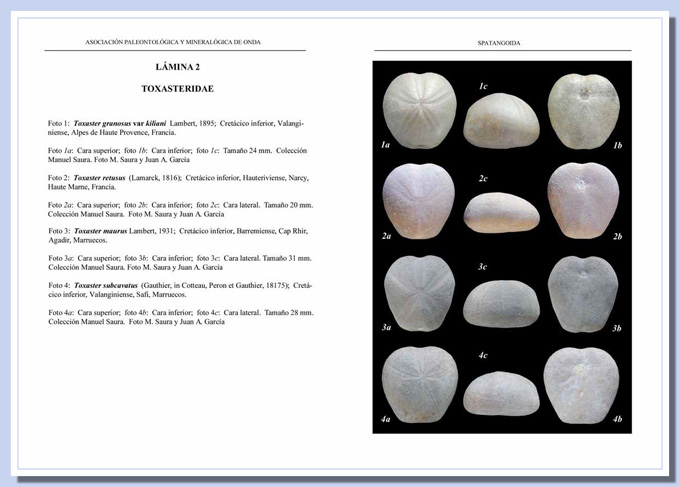Screen dimensions: 680x487
Task: Click the text Alpes de Haute Provence, Francia
Action: tap(124, 133)
